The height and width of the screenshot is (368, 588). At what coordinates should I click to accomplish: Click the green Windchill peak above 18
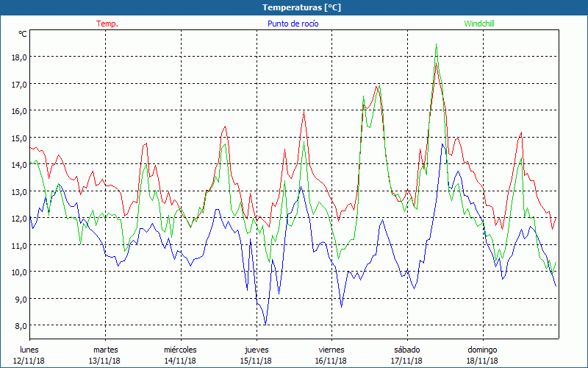[x=436, y=44]
